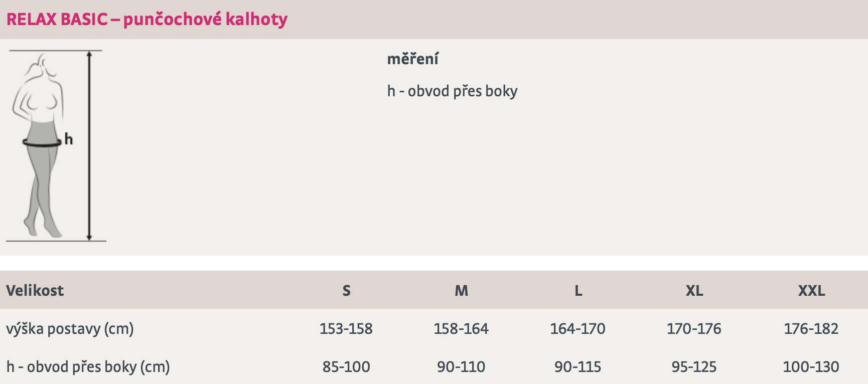868x384 pixels.
Task: Click the vertical height arrow beside the figure
Action: click(x=89, y=145)
